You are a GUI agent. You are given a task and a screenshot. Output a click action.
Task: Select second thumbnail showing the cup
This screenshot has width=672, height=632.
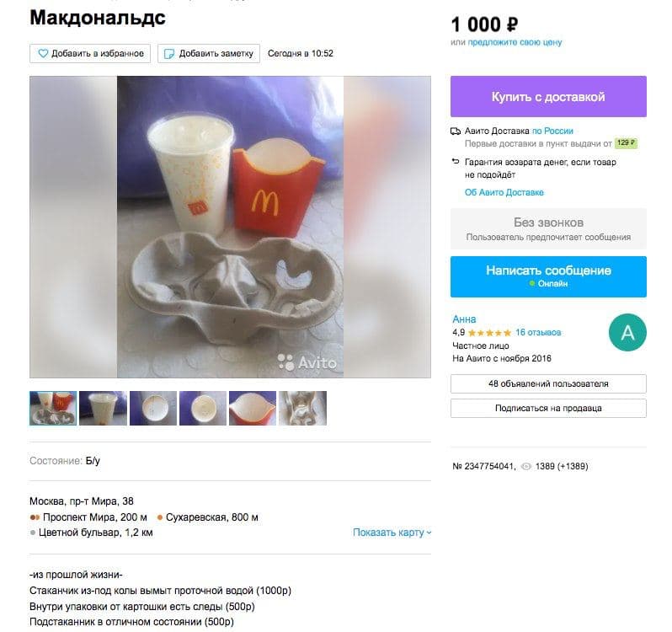click(103, 408)
